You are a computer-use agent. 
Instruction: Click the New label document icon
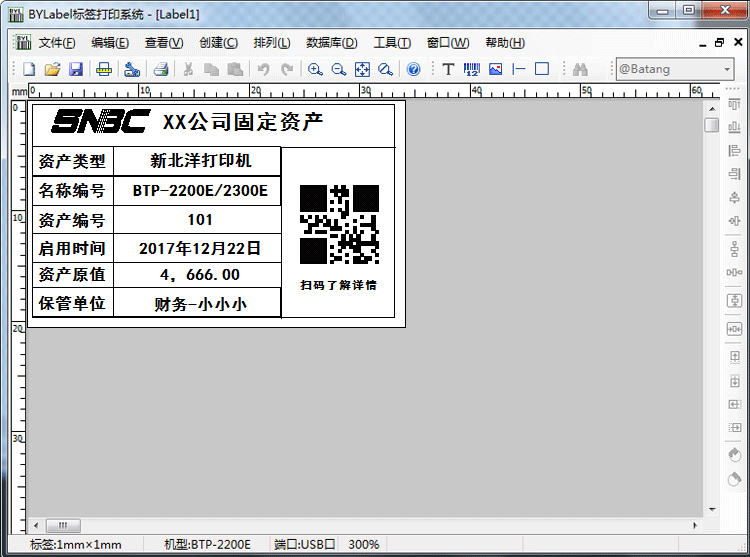pos(29,69)
